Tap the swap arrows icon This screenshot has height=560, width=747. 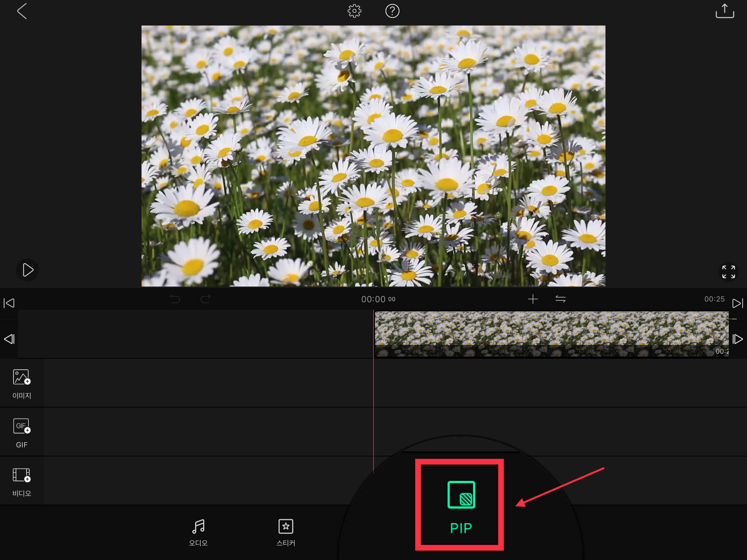click(560, 299)
